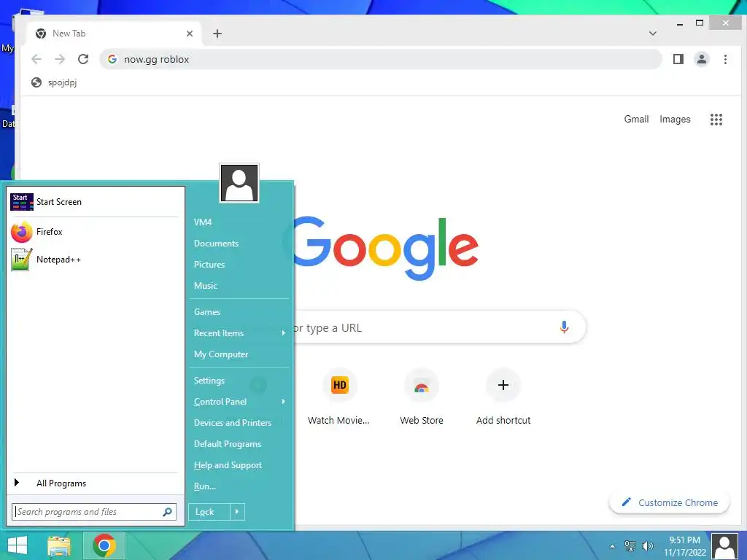Click the search magnifier in Start menu

(x=167, y=512)
